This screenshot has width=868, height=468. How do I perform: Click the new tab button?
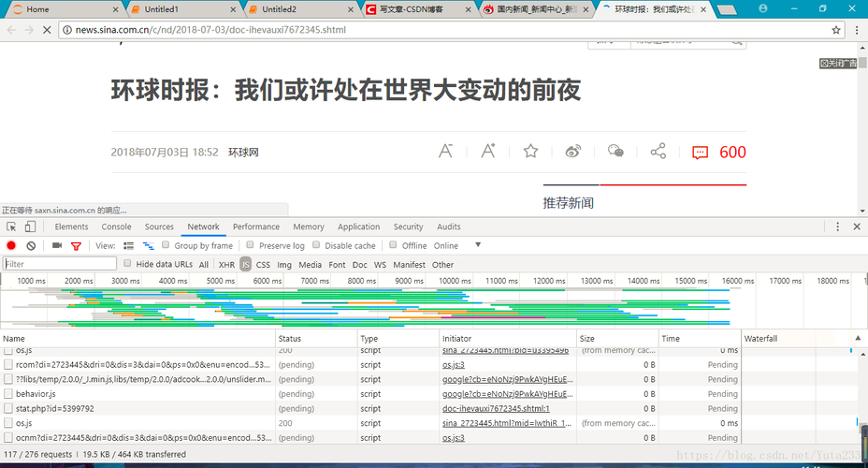point(726,10)
